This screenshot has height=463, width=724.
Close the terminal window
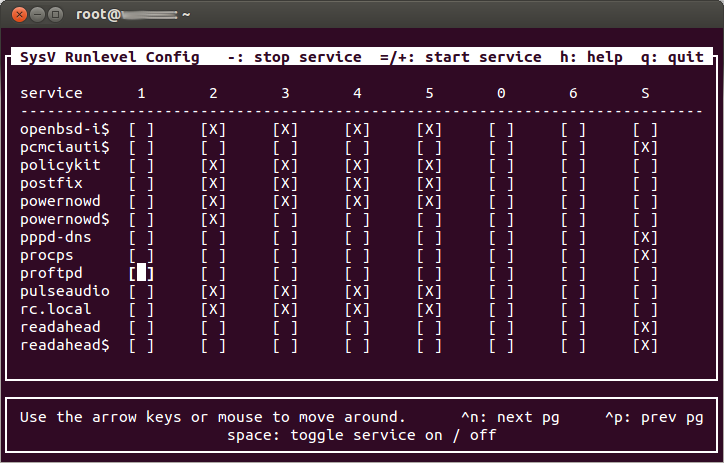pos(19,14)
